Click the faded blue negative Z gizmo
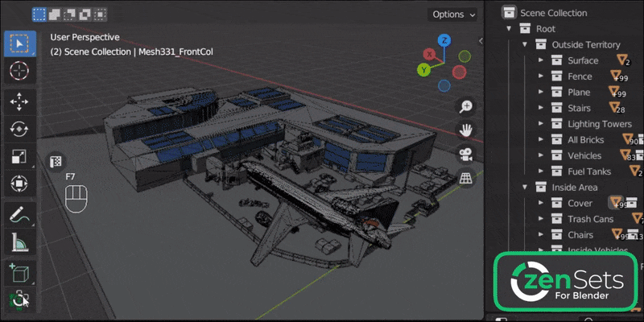Image resolution: width=644 pixels, height=322 pixels. [444, 85]
